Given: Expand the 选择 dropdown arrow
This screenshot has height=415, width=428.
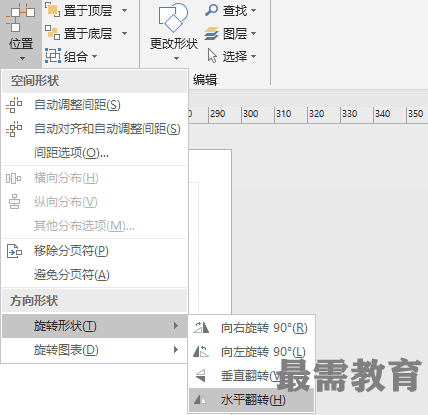Looking at the screenshot, I should (x=253, y=56).
